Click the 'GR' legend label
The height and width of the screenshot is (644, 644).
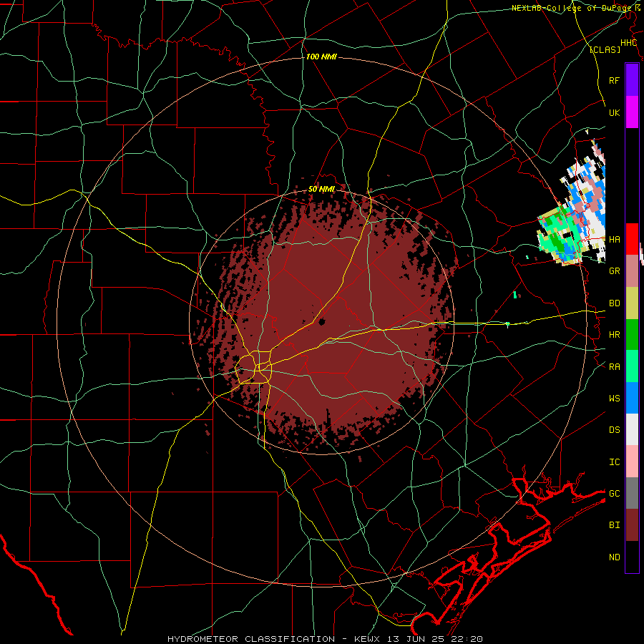[614, 271]
